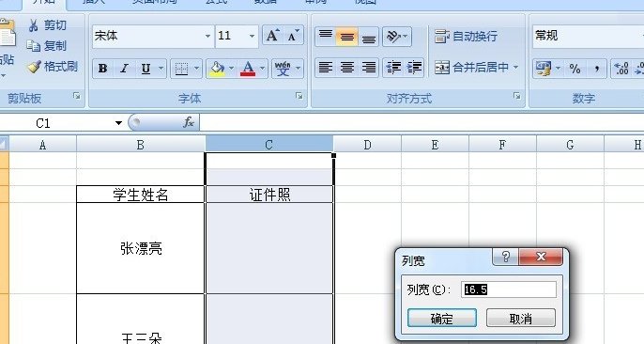
Task: Toggle Underline formatting
Action: (146, 69)
